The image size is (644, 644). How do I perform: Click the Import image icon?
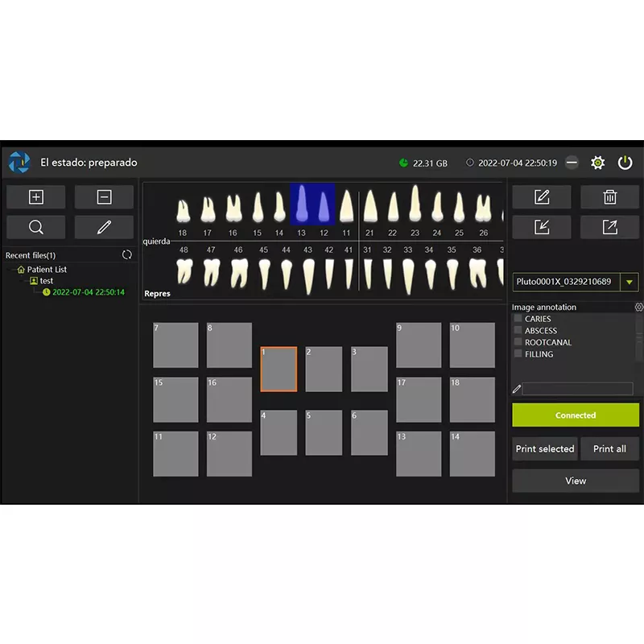(x=541, y=227)
